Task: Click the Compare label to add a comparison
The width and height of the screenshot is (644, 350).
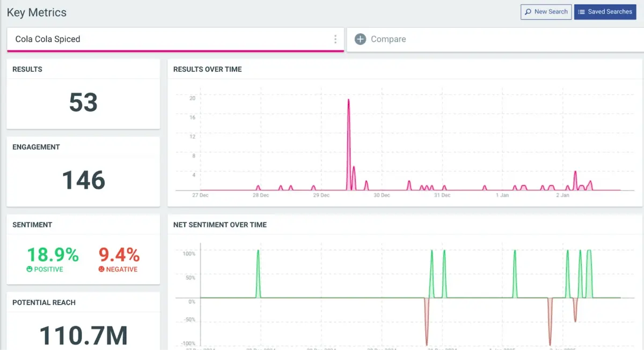Action: click(x=388, y=39)
